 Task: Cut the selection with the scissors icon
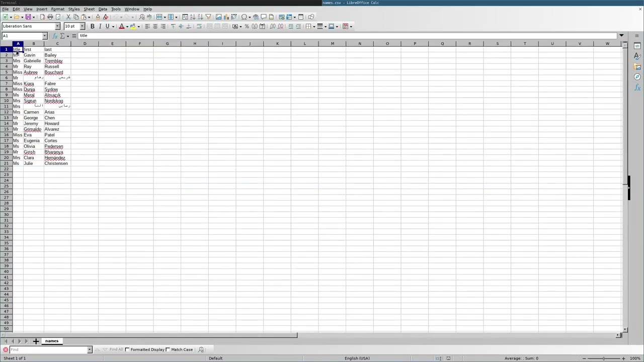pyautogui.click(x=68, y=17)
